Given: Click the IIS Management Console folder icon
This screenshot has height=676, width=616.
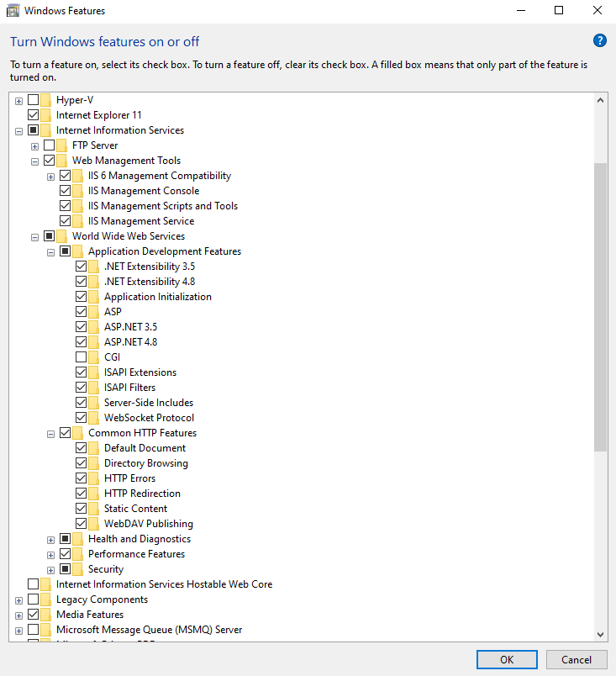Looking at the screenshot, I should [x=77, y=191].
